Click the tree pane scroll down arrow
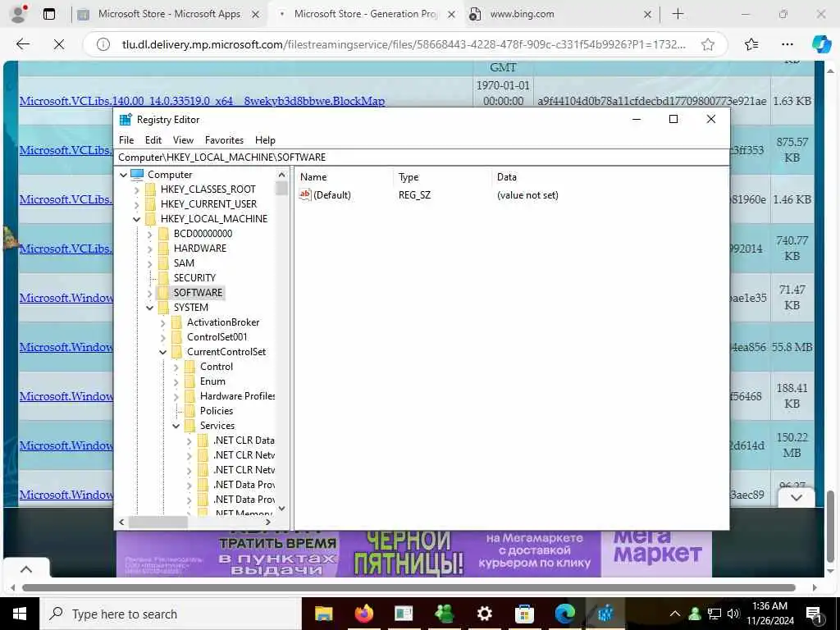This screenshot has height=630, width=840. 282,509
